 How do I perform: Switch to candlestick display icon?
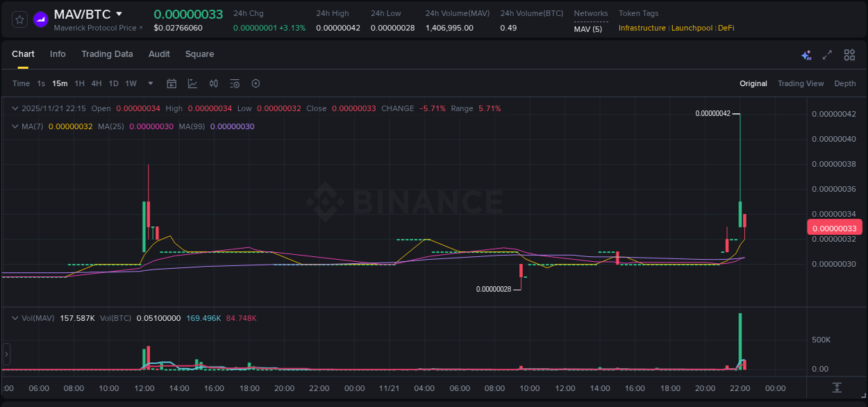pyautogui.click(x=214, y=83)
